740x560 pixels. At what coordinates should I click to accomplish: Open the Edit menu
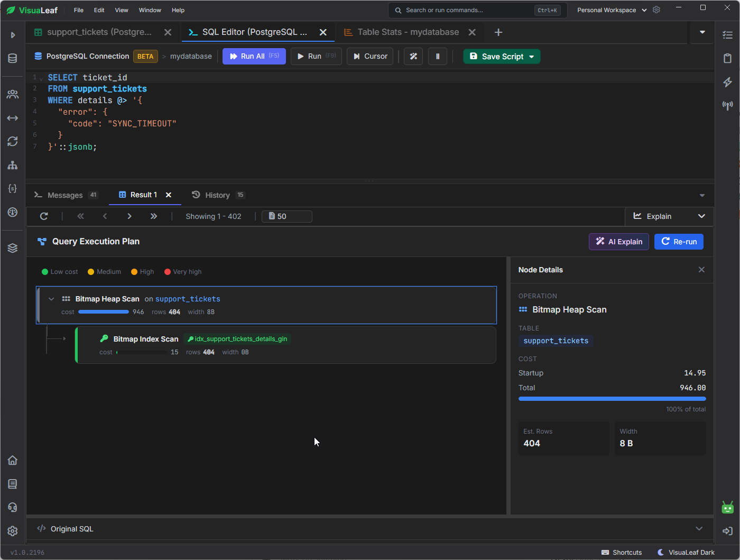(99, 10)
